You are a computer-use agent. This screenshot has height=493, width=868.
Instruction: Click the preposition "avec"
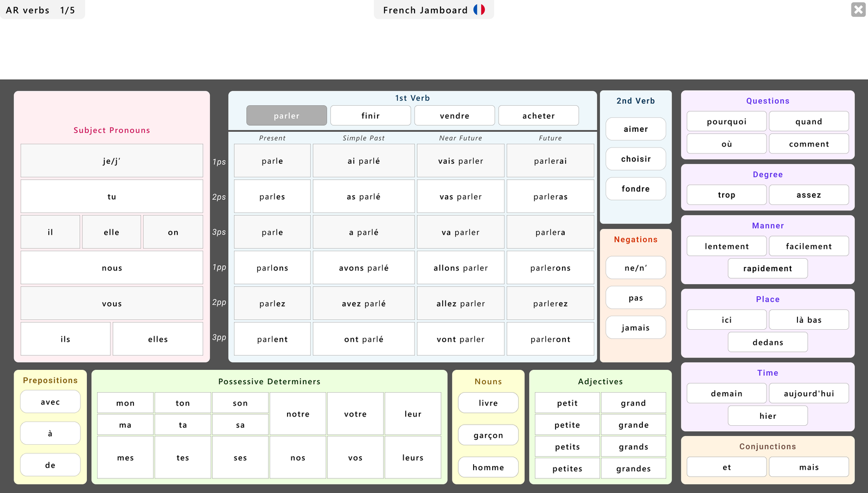point(50,401)
